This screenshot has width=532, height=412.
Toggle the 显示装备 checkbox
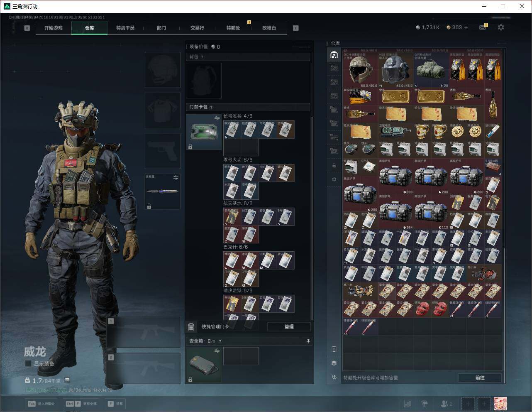click(x=28, y=364)
